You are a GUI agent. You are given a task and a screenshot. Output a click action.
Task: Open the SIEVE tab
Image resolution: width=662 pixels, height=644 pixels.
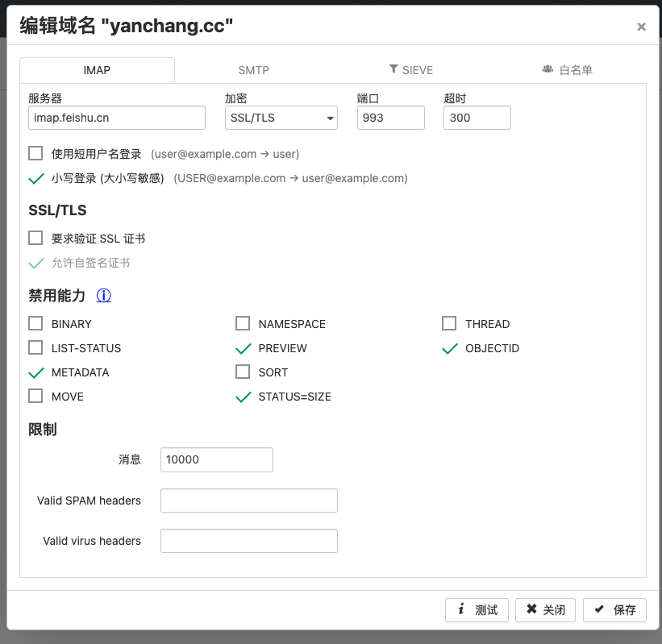point(411,70)
